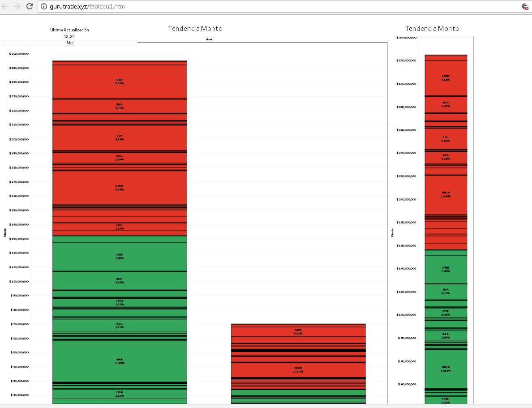532x408 pixels.
Task: Select the red GGAL segment in the tall left bar
Action: click(120, 158)
